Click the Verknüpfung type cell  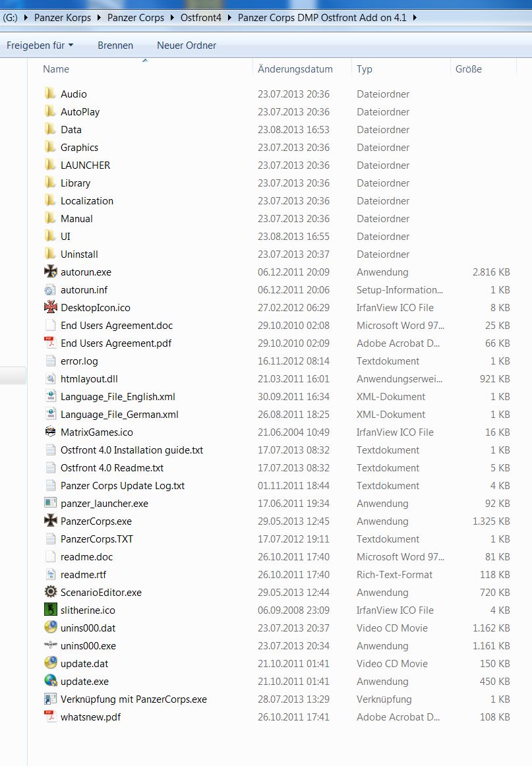[x=384, y=699]
